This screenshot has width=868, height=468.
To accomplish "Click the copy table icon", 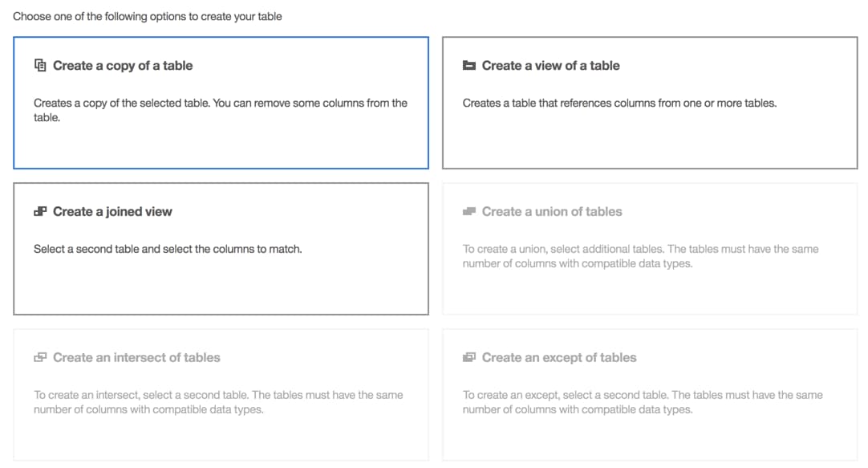I will [39, 66].
